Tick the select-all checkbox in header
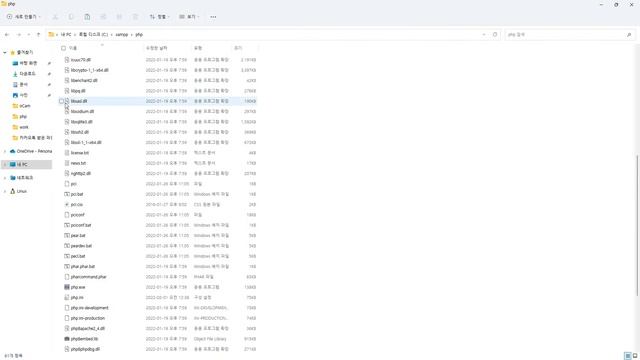The image size is (640, 360). coord(63,48)
